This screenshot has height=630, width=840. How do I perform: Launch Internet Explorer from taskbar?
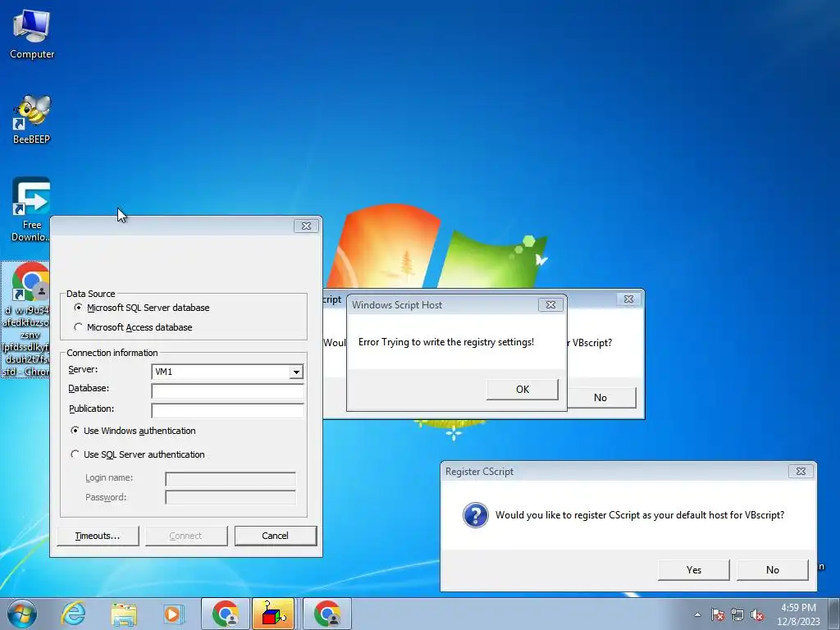click(x=73, y=614)
